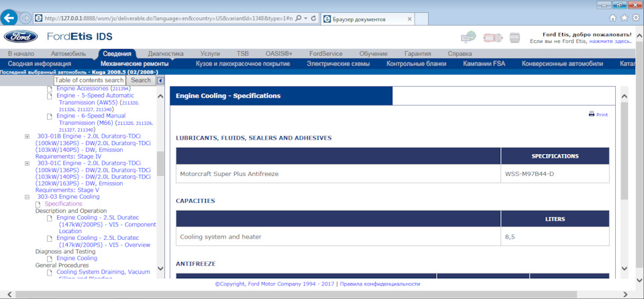This screenshot has height=299, width=644.
Task: Expand the 303-01C Engine tree node
Action: coord(27,163)
